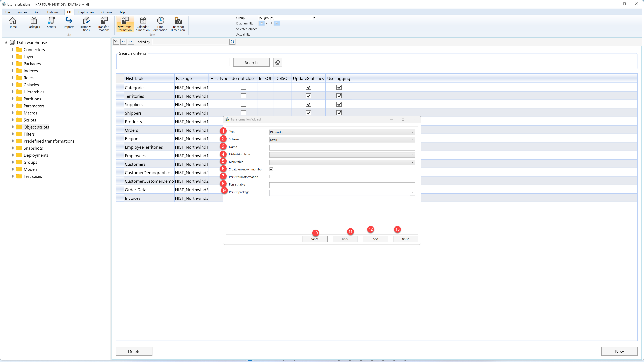Enable Persist transformation checkbox
This screenshot has height=362, width=644.
point(271,177)
